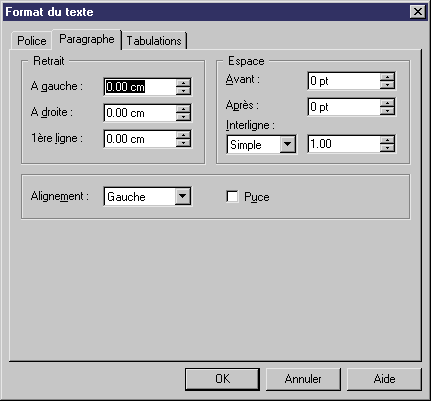Increase the A gauche indent value
Screen dimensions: 431x401
[x=183, y=83]
